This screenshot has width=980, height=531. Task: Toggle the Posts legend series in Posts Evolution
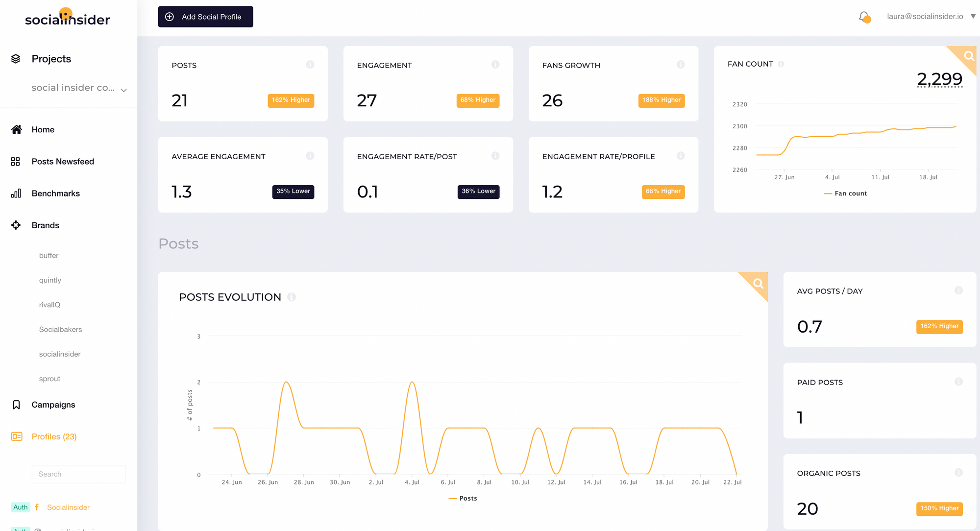click(x=463, y=498)
